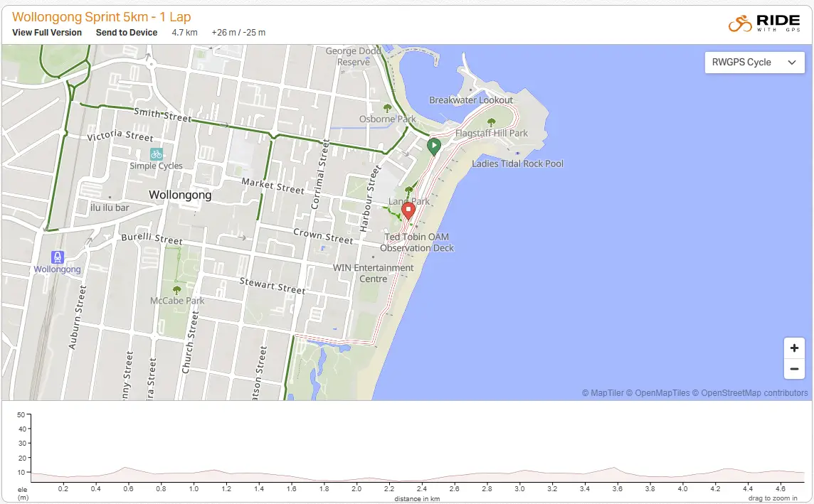Select the Simple Cycles bike shop icon
The width and height of the screenshot is (814, 504).
(157, 154)
